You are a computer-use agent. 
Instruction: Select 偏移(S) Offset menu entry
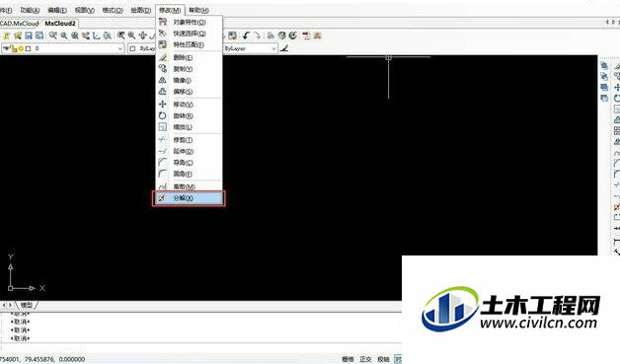click(189, 92)
